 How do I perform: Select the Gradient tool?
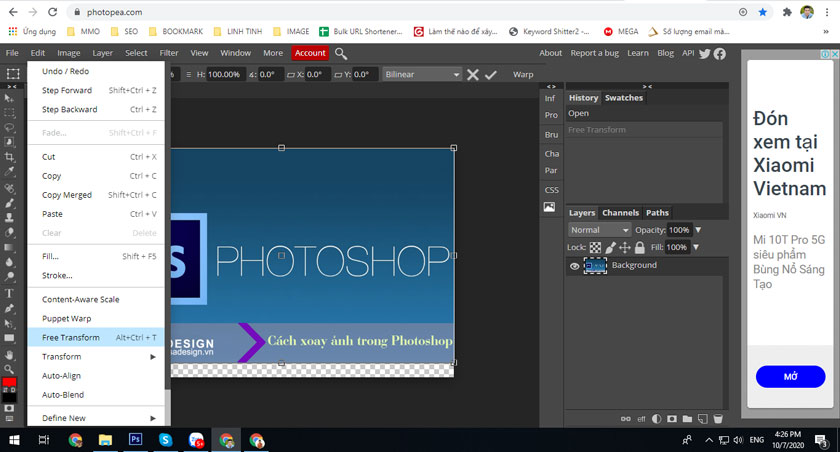(9, 247)
